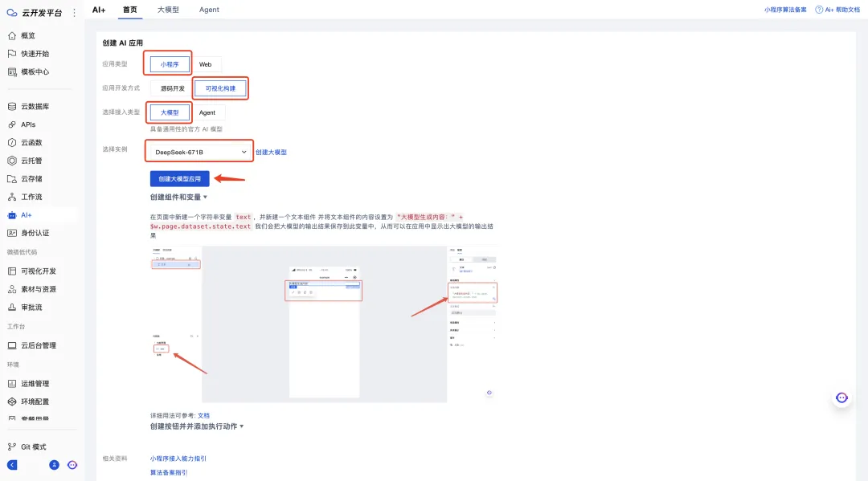Open 云函数 cloud functions icon
868x481 pixels.
coord(11,143)
